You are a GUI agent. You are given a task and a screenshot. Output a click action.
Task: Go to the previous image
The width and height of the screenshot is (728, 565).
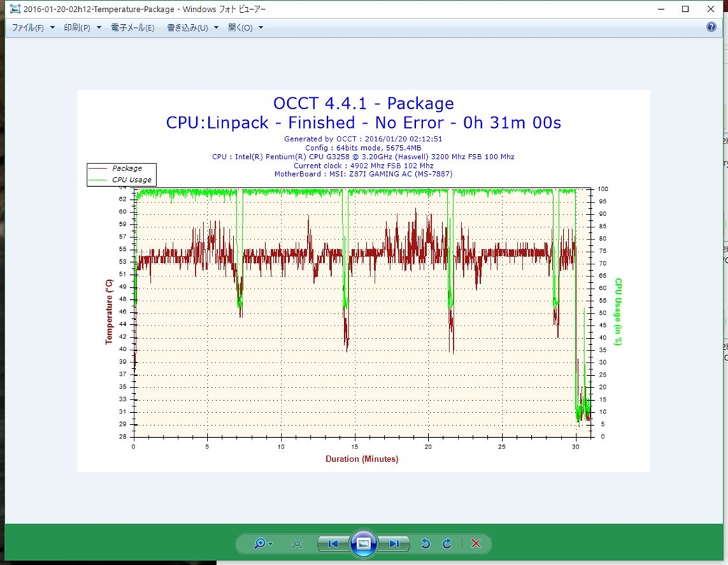pos(333,544)
